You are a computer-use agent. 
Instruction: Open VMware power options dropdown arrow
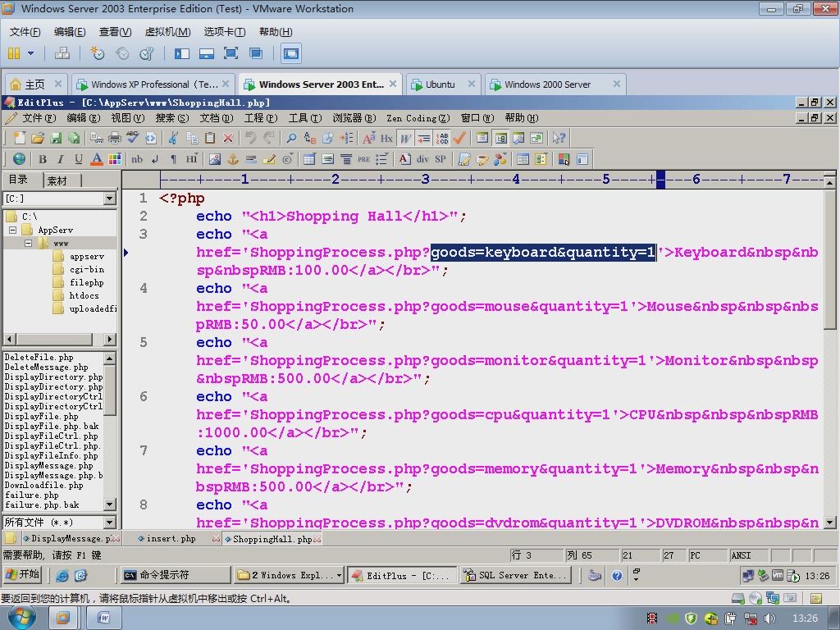(x=30, y=53)
